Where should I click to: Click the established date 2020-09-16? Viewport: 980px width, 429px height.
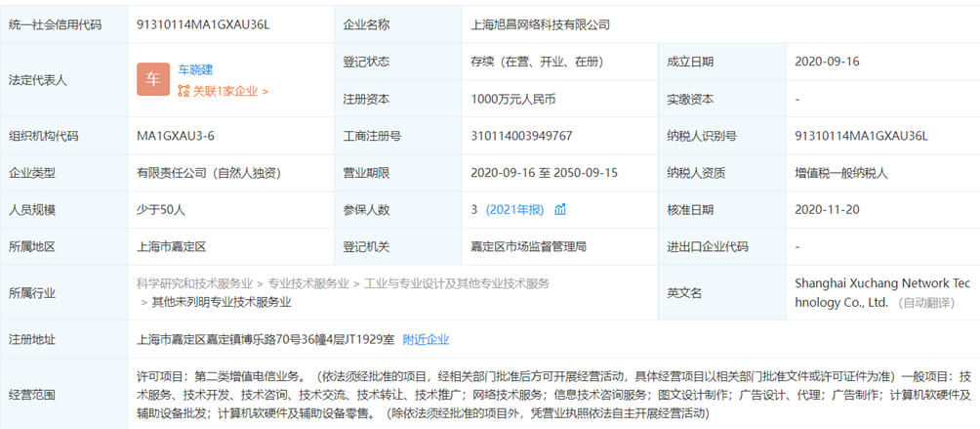point(827,62)
